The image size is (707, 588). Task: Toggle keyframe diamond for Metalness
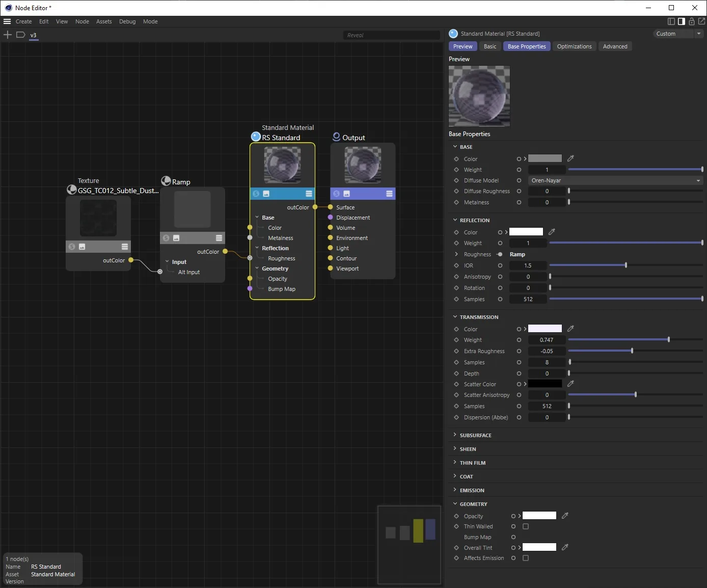pyautogui.click(x=456, y=202)
